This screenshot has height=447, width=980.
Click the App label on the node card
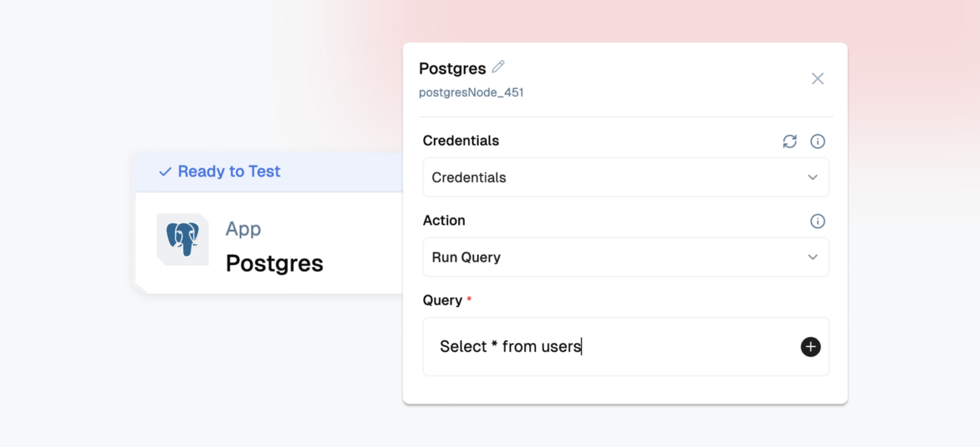[243, 228]
